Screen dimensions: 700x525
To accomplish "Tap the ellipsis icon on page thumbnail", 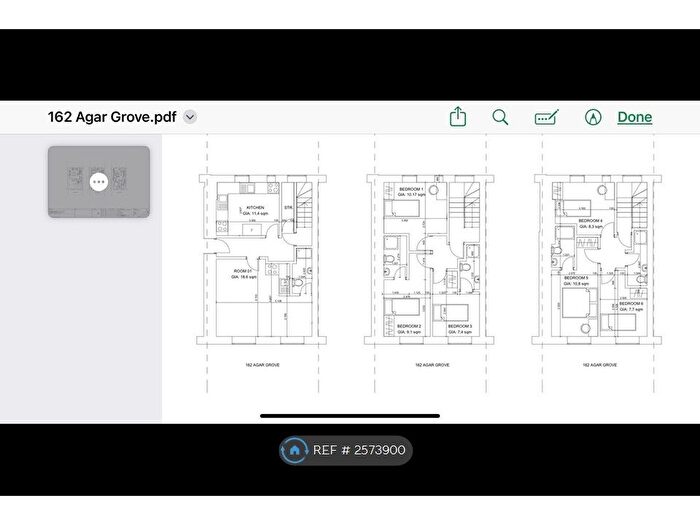I will click(x=98, y=182).
